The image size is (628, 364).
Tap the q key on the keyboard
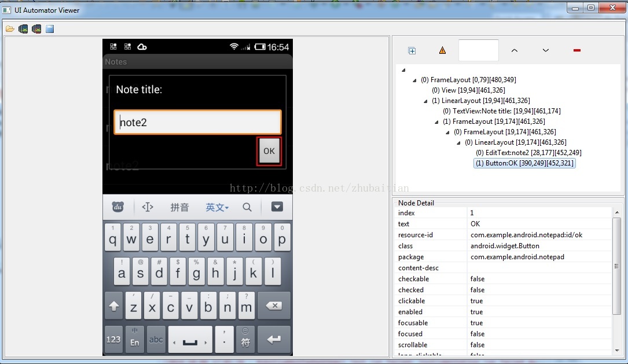[x=112, y=237]
